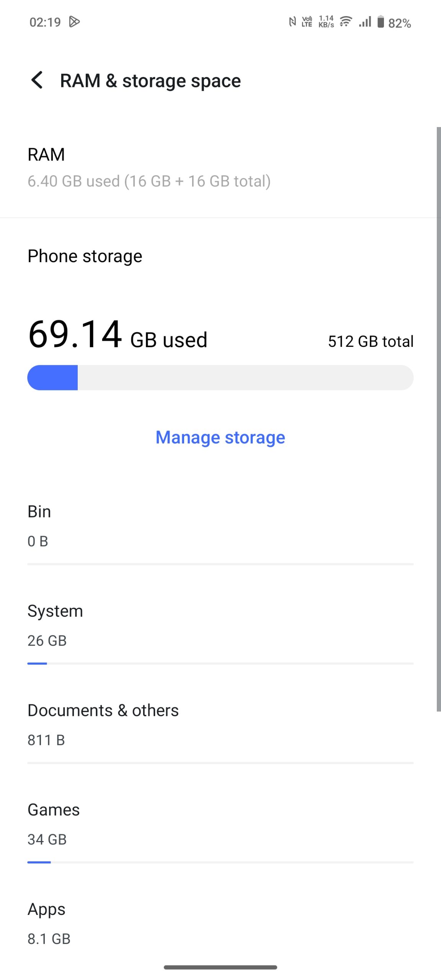441x980 pixels.
Task: Tap the VoLTE status icon
Action: (x=307, y=22)
